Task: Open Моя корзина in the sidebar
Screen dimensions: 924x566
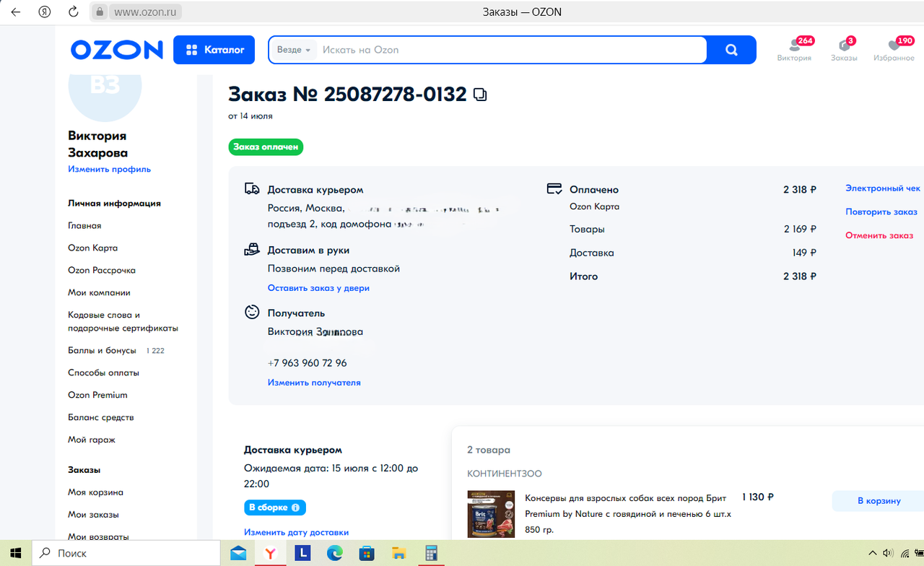Action: click(95, 492)
